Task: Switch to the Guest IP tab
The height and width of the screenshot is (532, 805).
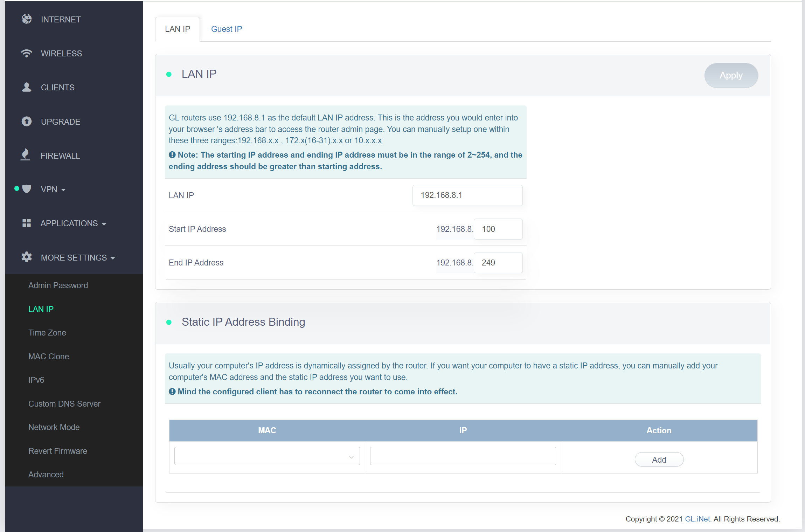Action: (227, 29)
